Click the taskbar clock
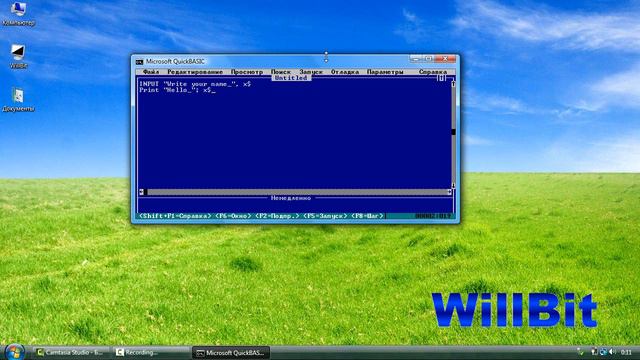Image resolution: width=640 pixels, height=360 pixels. click(x=626, y=352)
